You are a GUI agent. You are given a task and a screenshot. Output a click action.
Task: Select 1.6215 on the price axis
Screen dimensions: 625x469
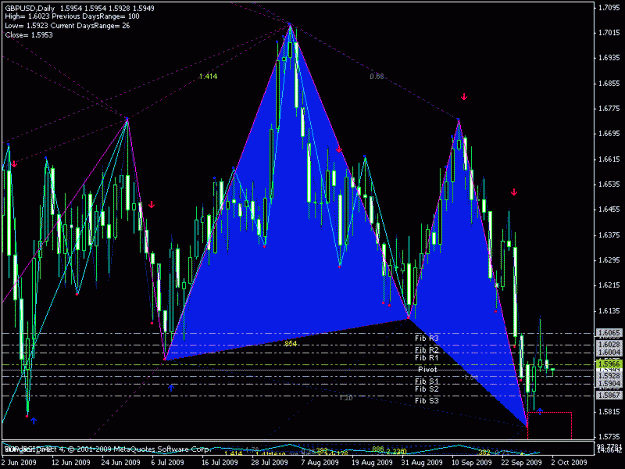[x=609, y=285]
